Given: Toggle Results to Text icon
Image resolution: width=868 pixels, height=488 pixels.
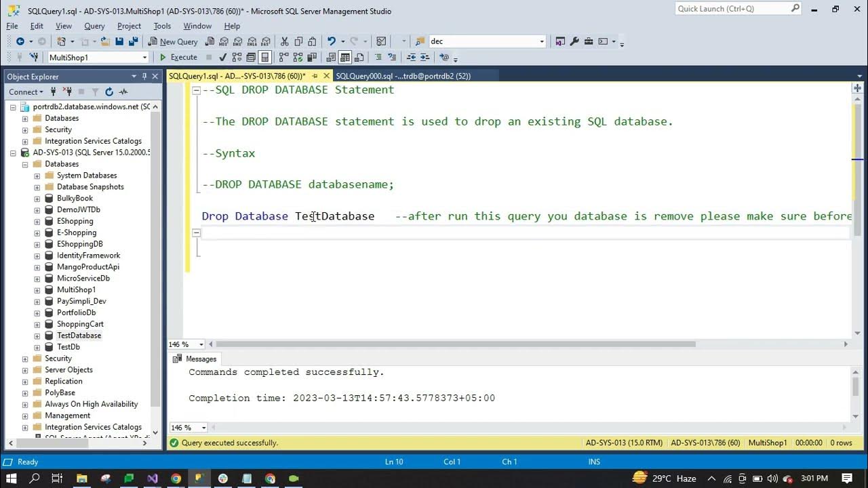Looking at the screenshot, I should click(x=330, y=58).
